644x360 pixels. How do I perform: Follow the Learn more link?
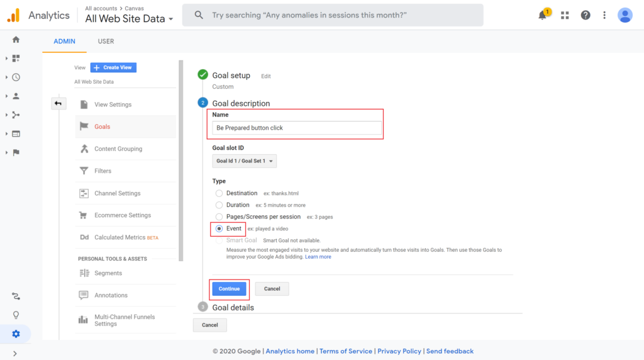pos(318,257)
